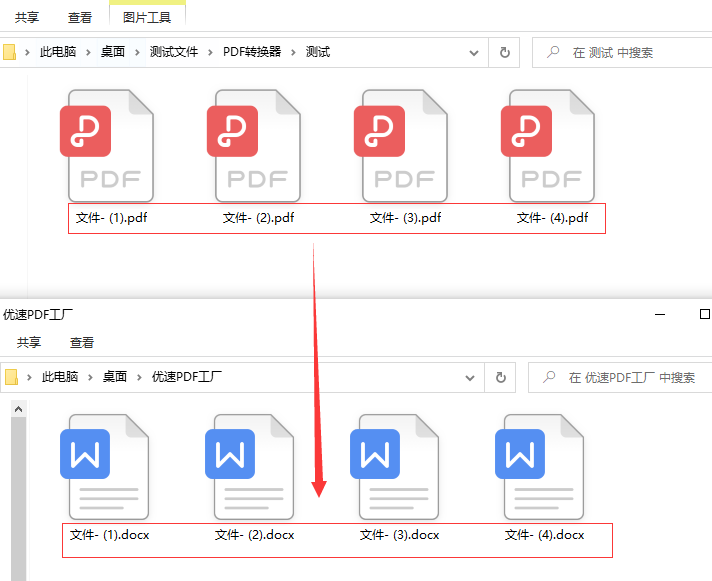Expand the chevron after 此电脑 in 优速PDF工厂 window
The height and width of the screenshot is (581, 712).
click(x=90, y=378)
